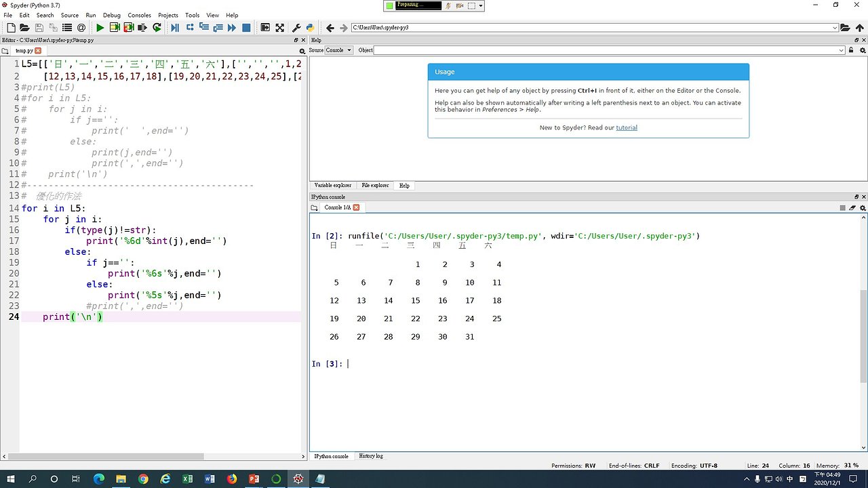The image size is (868, 488).
Task: Open the Search menu
Action: tap(45, 15)
